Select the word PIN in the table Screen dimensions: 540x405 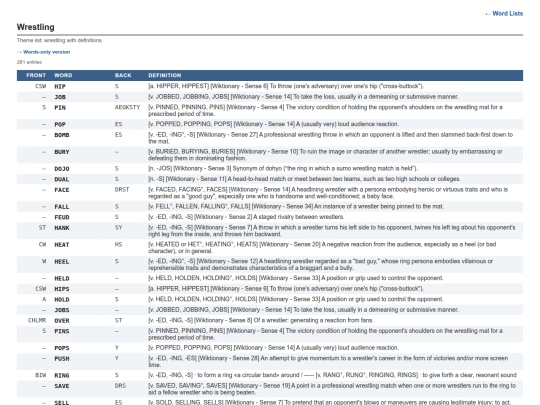60,107
